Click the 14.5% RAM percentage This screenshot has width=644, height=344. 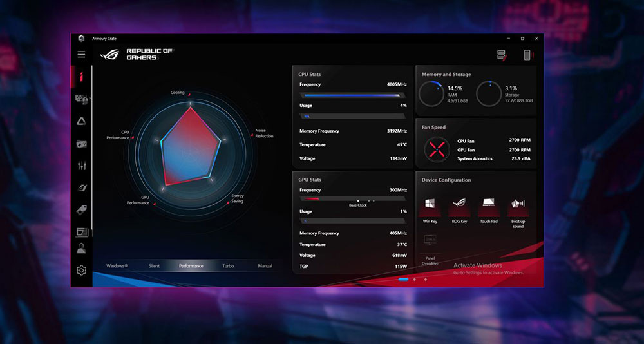tap(455, 88)
